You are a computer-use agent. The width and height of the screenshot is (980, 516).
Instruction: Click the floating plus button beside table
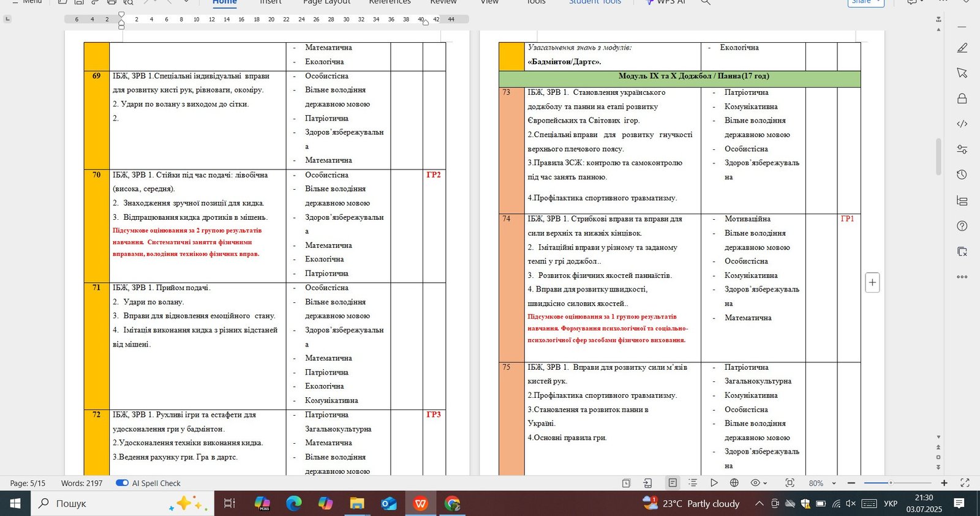pos(873,283)
